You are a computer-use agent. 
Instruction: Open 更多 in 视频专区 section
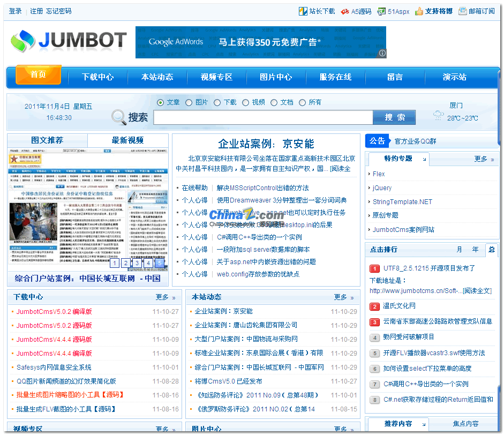click(x=165, y=429)
